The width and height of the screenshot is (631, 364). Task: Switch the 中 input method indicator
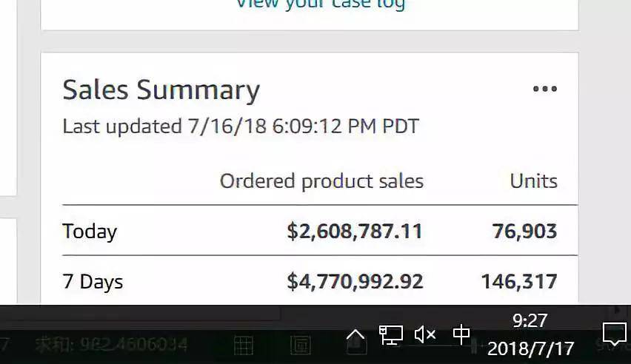[461, 334]
